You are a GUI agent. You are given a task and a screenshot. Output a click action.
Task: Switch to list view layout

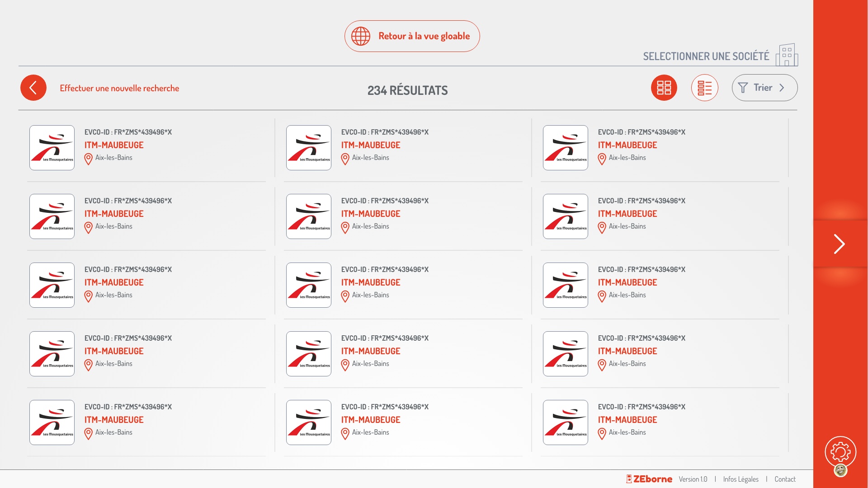[x=704, y=88]
